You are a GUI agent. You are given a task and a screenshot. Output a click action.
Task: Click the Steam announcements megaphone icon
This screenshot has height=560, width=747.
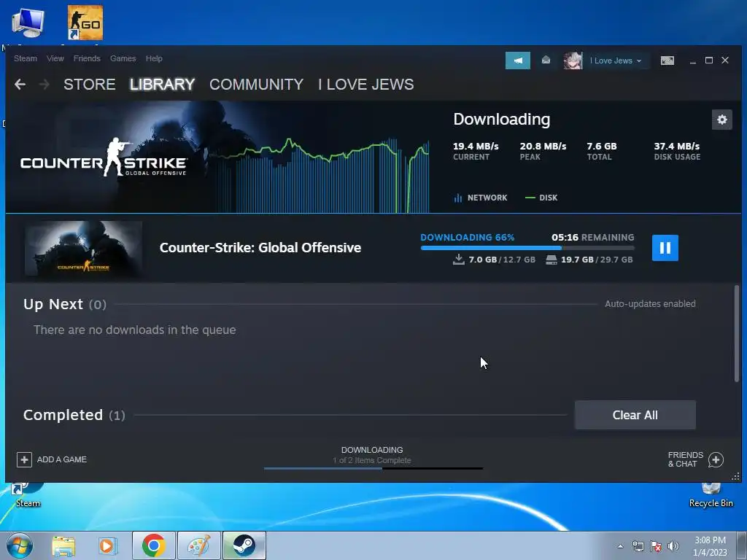518,61
